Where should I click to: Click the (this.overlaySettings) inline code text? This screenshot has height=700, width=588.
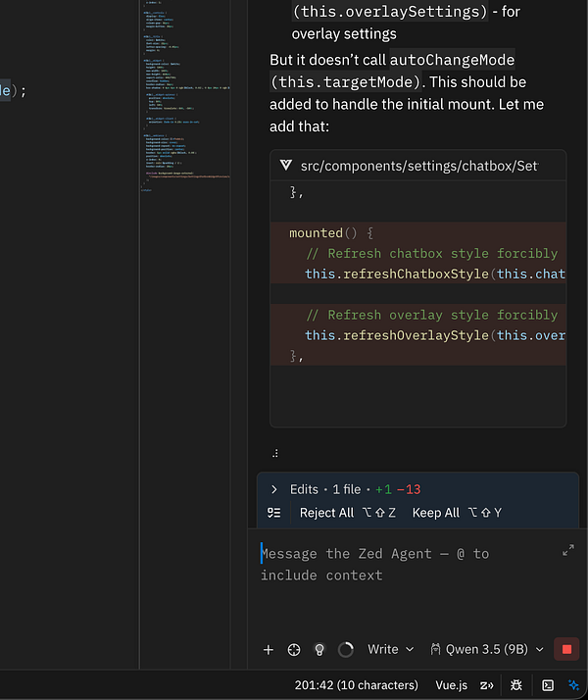tap(390, 12)
